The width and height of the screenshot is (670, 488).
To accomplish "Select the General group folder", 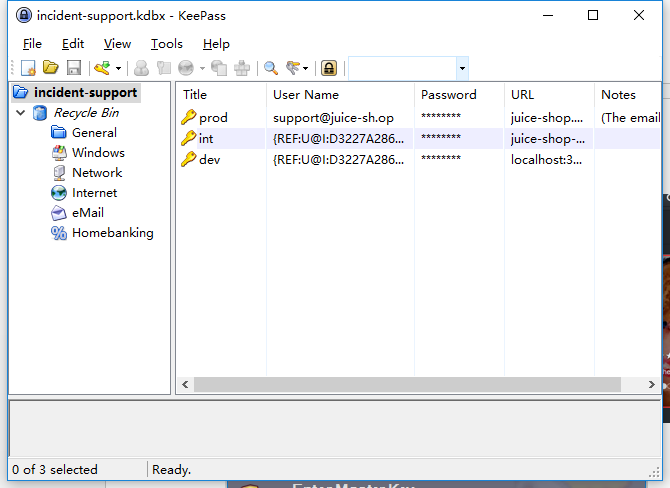I will (x=94, y=133).
